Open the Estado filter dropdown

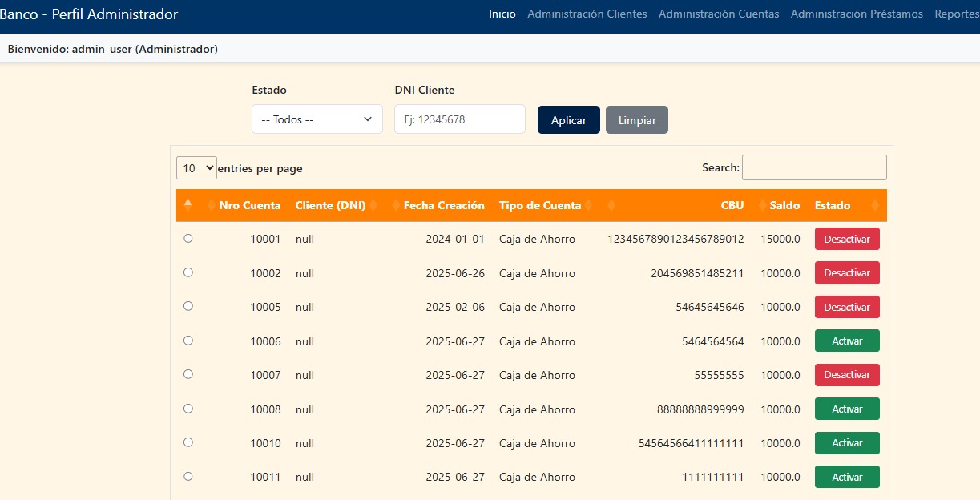(x=317, y=119)
